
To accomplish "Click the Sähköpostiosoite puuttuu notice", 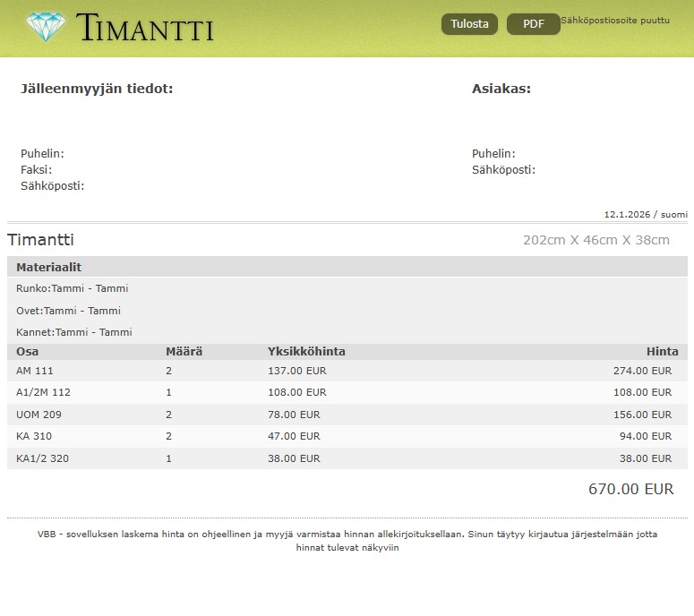I will (x=614, y=20).
